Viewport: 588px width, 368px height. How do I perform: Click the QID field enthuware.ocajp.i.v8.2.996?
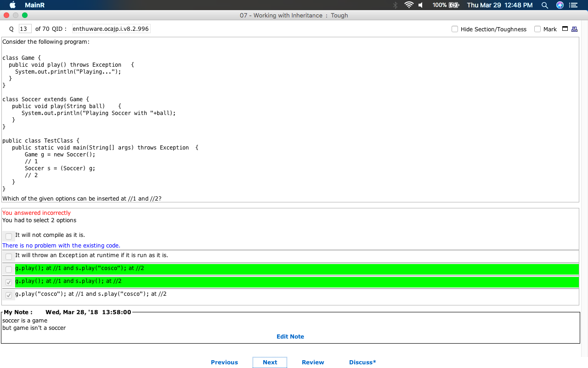pos(111,29)
